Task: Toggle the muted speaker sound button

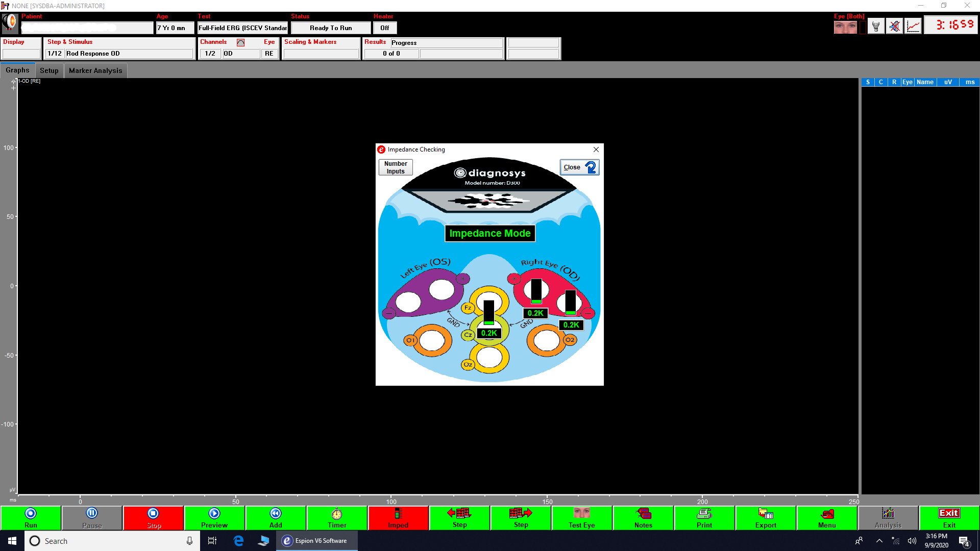Action: coord(894,26)
